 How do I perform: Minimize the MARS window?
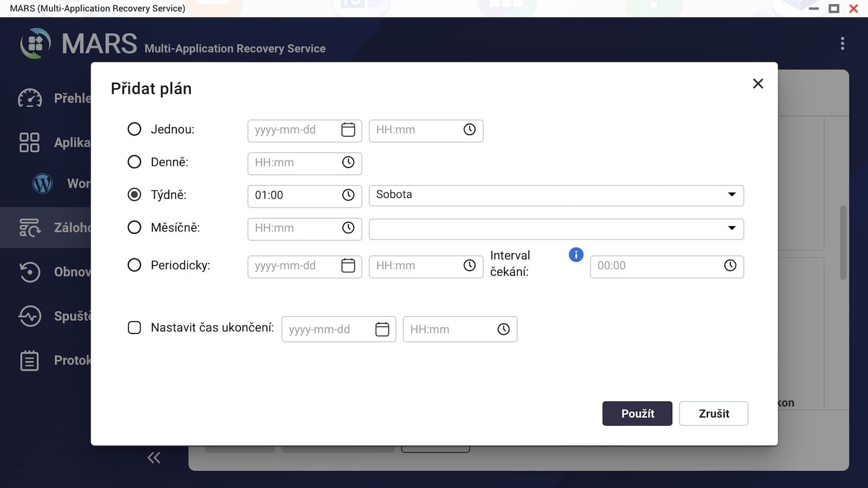(x=814, y=8)
